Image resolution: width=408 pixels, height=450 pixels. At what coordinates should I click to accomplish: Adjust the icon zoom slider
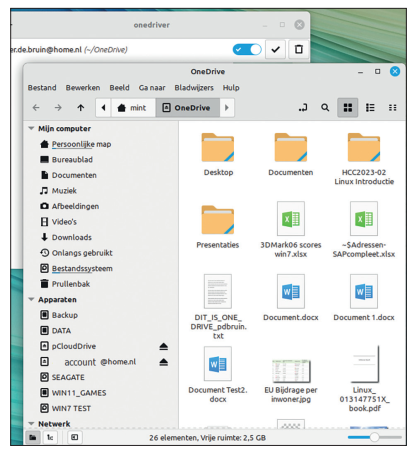coord(374,437)
